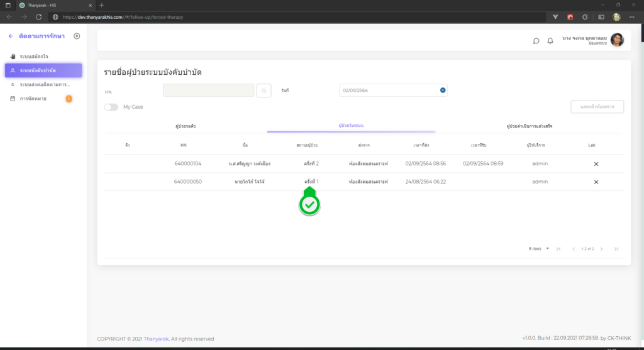
Task: Expand the 5 rows per page dropdown
Action: pos(540,249)
